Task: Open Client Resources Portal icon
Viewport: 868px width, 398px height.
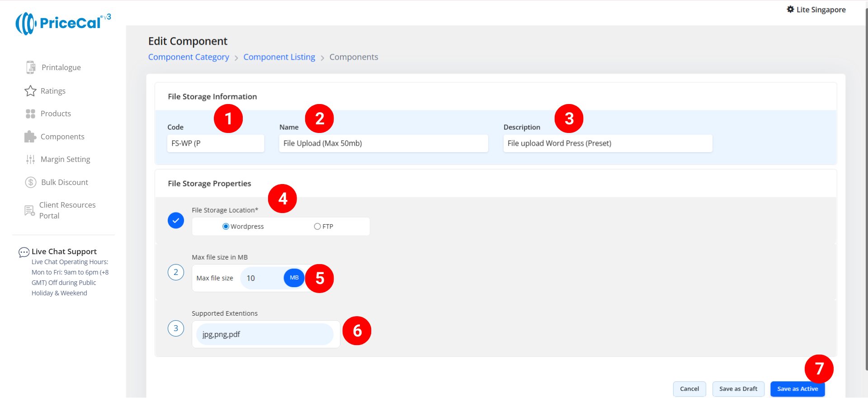Action: pyautogui.click(x=29, y=210)
